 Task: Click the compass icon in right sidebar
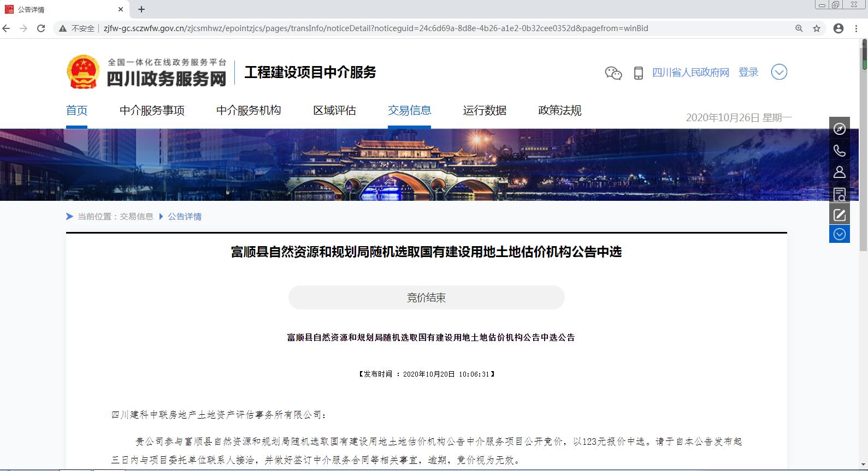coord(839,129)
